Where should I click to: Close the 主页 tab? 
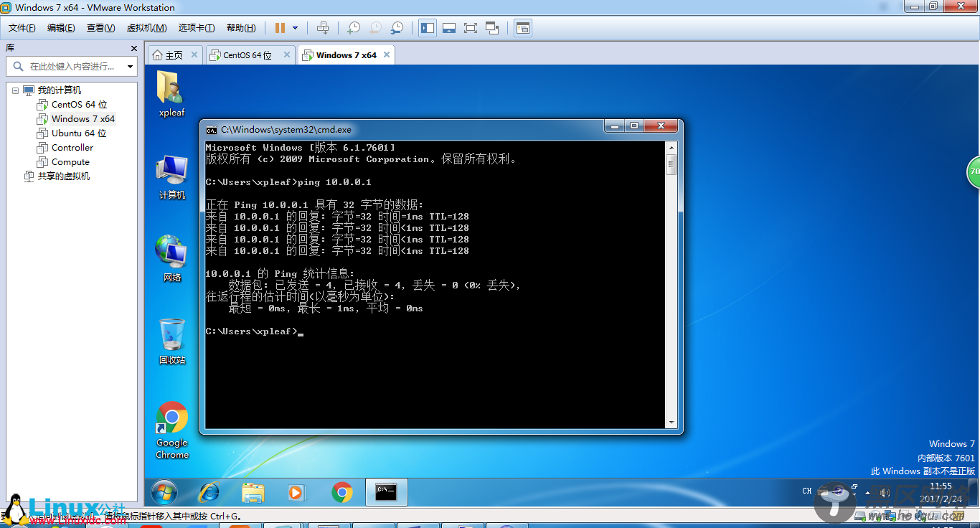point(194,55)
